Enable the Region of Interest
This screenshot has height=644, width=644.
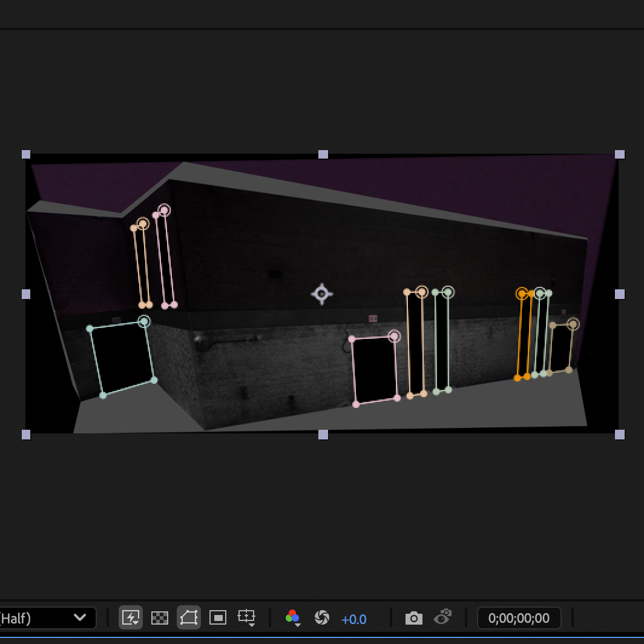[217, 617]
